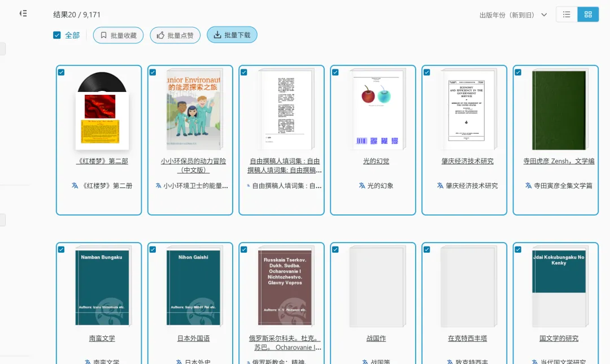Click translate icon beside 肇庆经济技术研究 subtitle
610x364 pixels.
440,186
